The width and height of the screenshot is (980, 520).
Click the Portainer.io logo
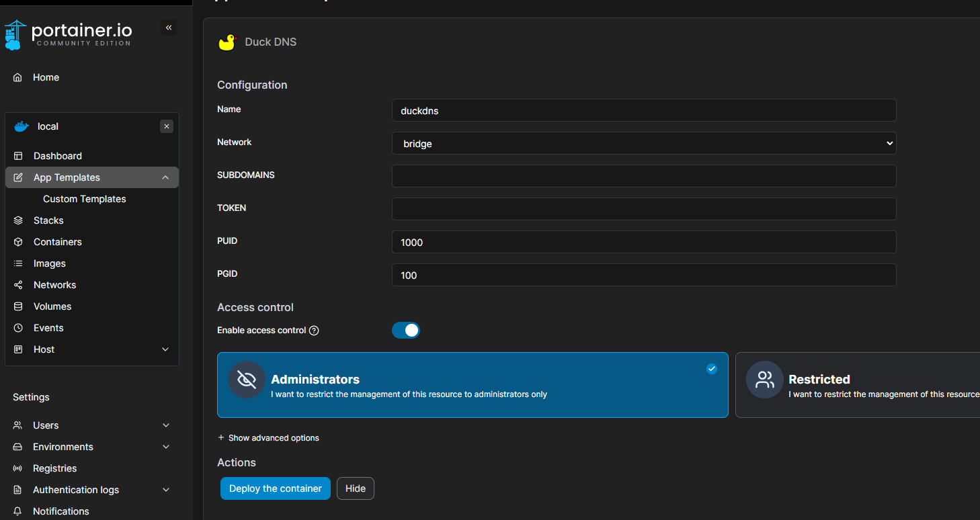[x=68, y=34]
